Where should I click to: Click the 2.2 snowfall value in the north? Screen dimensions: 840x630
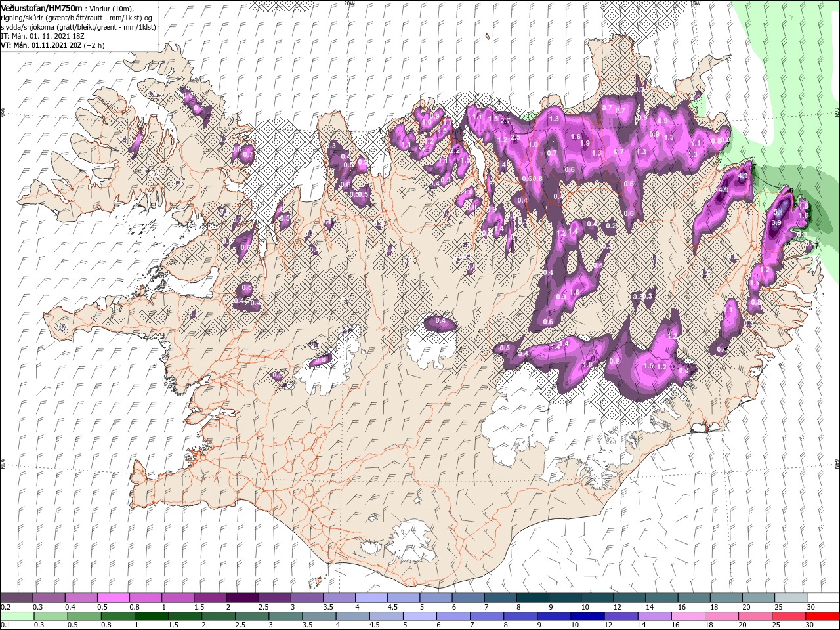tap(454, 150)
